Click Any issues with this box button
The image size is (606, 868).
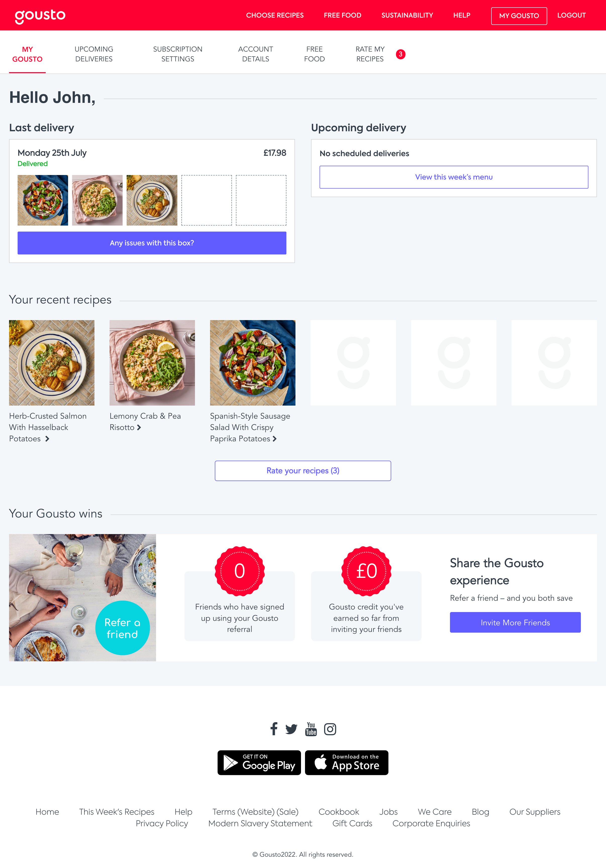(x=152, y=243)
